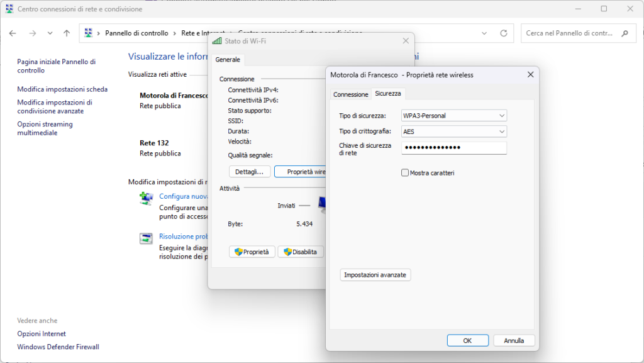Enable the Mostra caratteri checkbox
Viewport: 644px width, 363px height.
pyautogui.click(x=405, y=173)
